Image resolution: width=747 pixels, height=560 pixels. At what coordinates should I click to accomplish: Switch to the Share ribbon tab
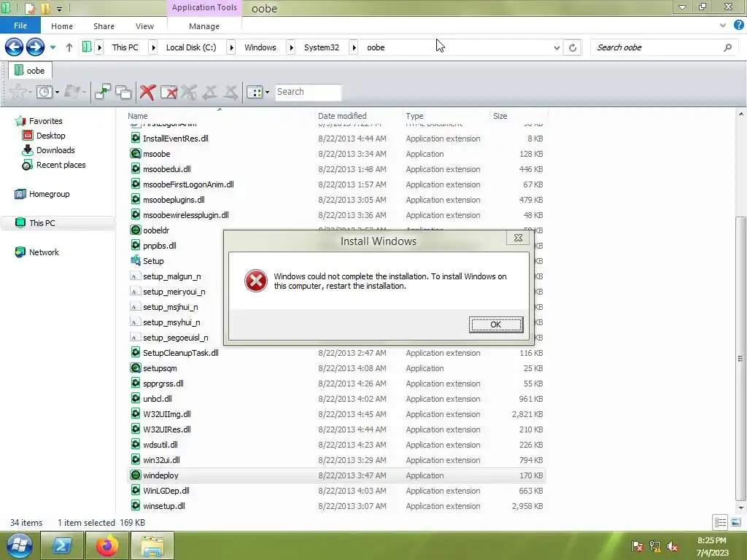pyautogui.click(x=104, y=26)
